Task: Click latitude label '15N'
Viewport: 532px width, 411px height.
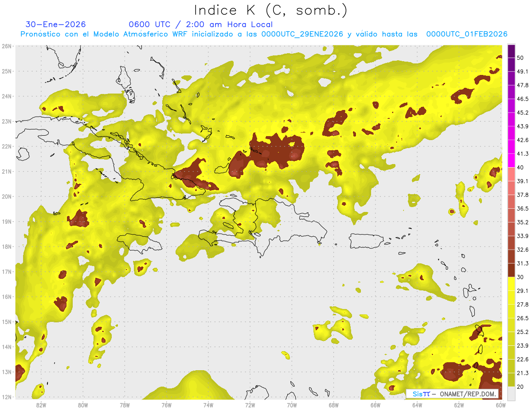Action: (7, 322)
